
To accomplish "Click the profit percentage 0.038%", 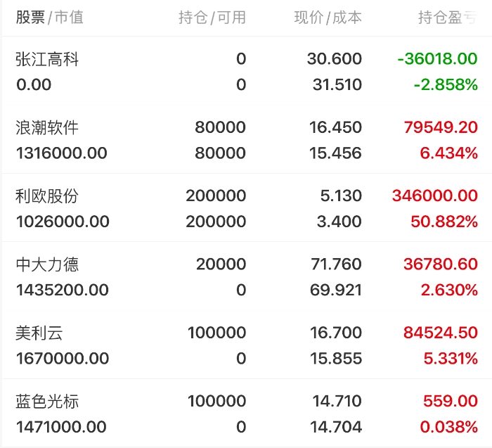I will 448,427.
